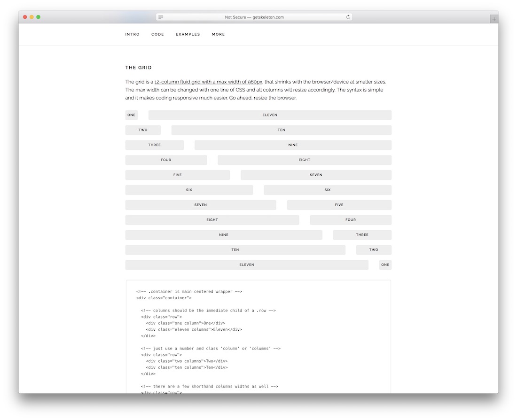Click the EIGHT block in fourth row
The width and height of the screenshot is (517, 420).
[x=305, y=160]
